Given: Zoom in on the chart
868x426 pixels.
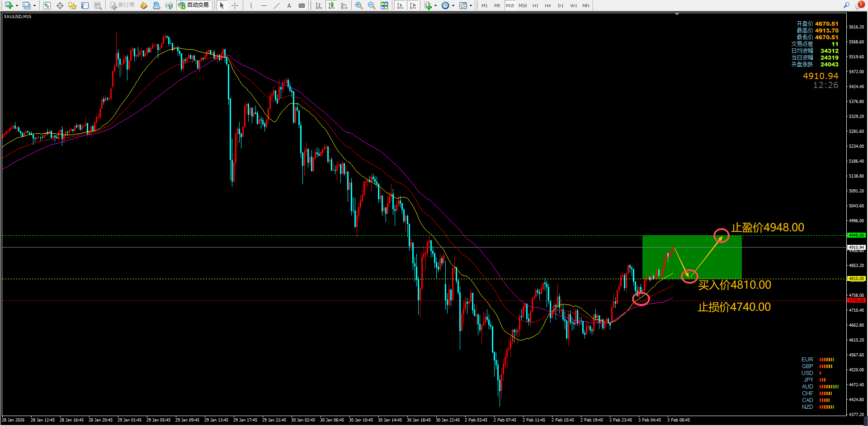Looking at the screenshot, I should (359, 5).
